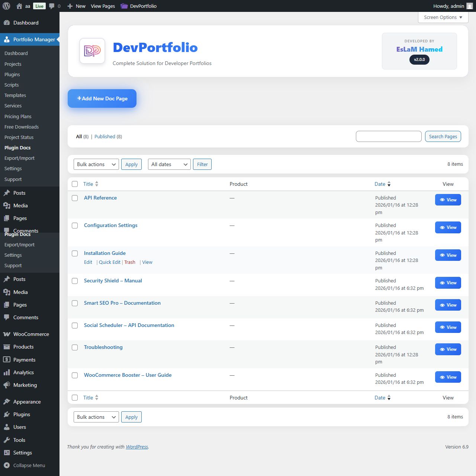Image resolution: width=476 pixels, height=476 pixels.
Task: Open the Services submenu item
Action: pyautogui.click(x=13, y=106)
